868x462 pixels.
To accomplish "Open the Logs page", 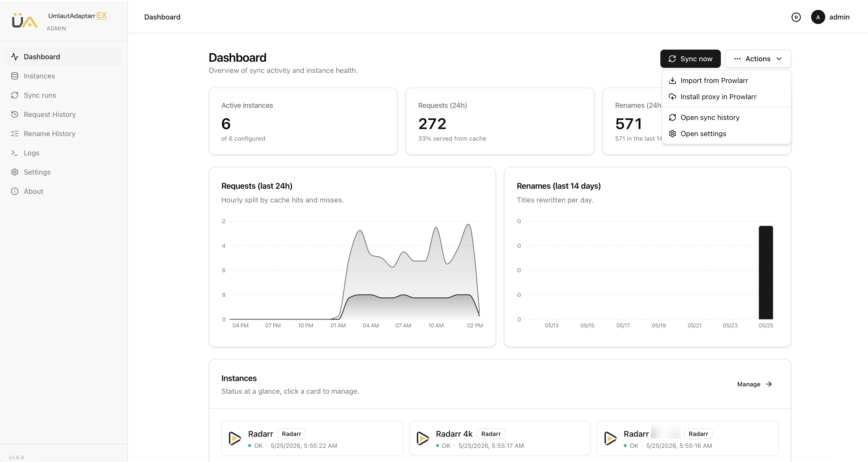I will click(x=63, y=153).
